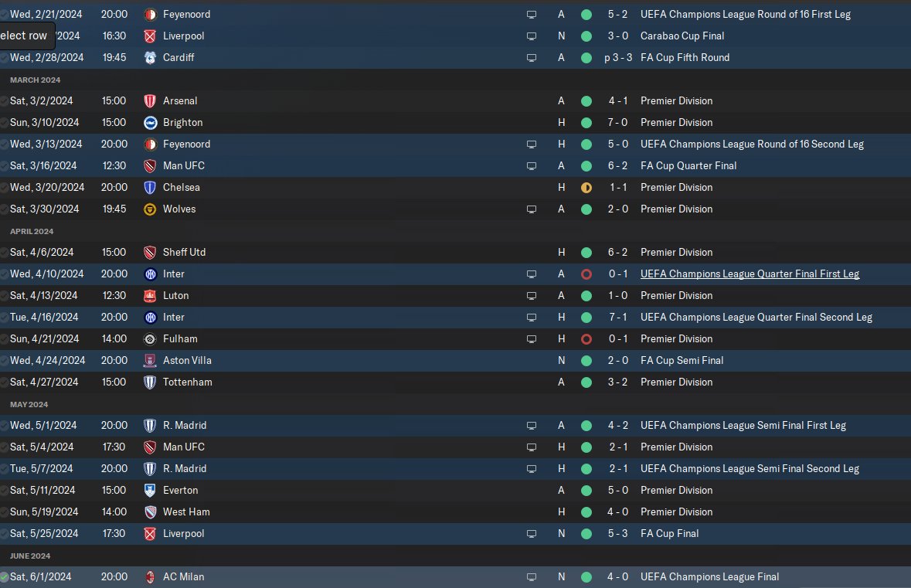
Task: Click the Cardiff club badge
Action: pyautogui.click(x=150, y=57)
